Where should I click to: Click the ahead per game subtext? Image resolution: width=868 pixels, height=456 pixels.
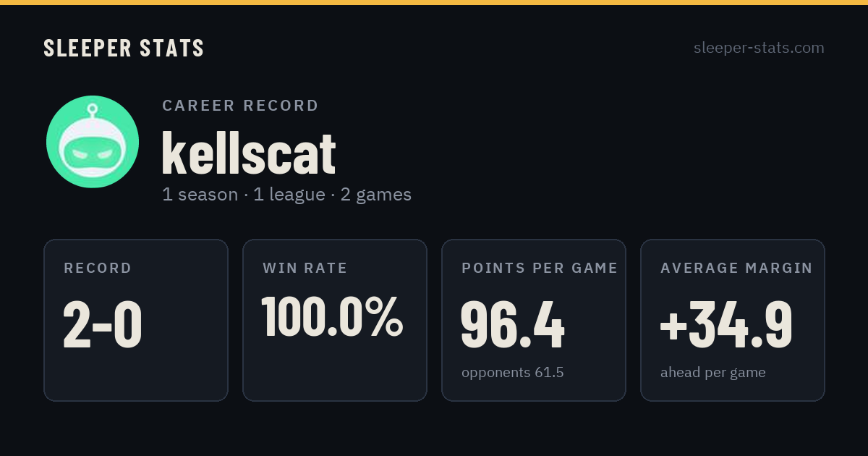click(712, 373)
